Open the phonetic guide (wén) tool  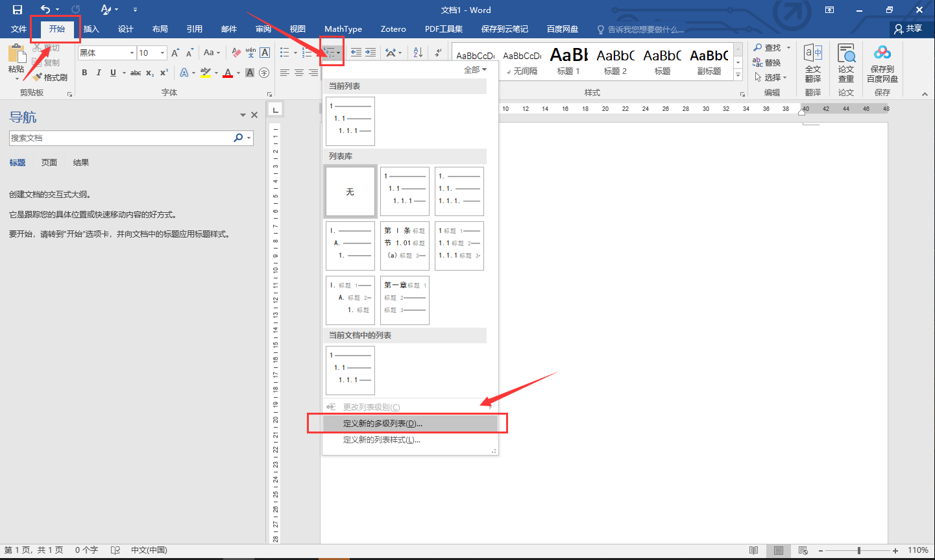pos(250,53)
